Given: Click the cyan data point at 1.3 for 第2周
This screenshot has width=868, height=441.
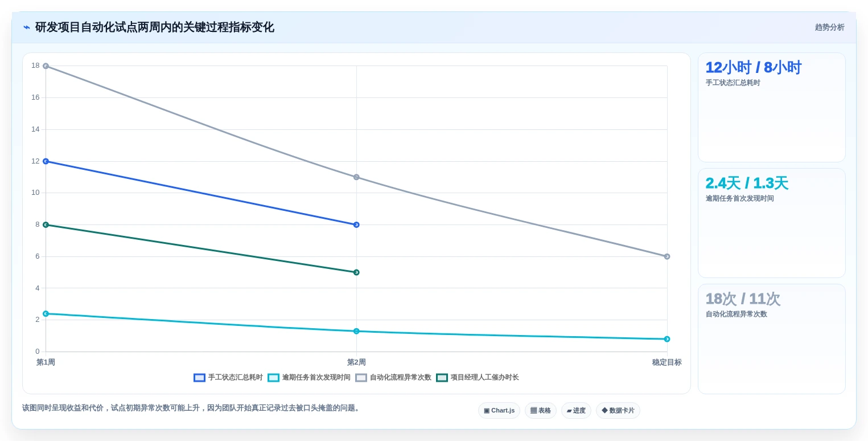Looking at the screenshot, I should coord(356,331).
